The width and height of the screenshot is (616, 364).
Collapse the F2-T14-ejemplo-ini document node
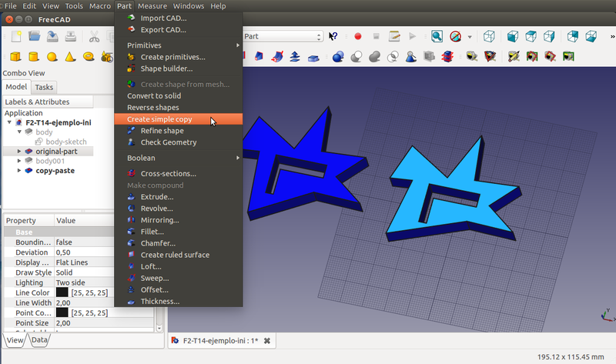pyautogui.click(x=9, y=122)
